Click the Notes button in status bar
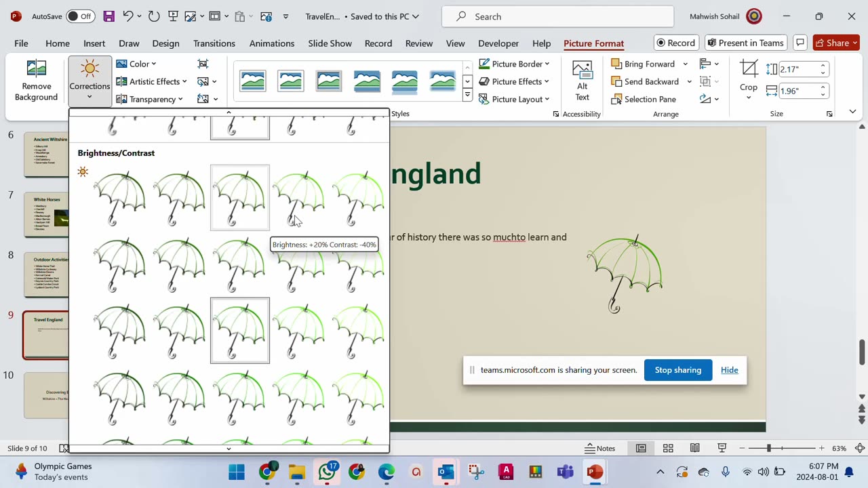 click(600, 448)
